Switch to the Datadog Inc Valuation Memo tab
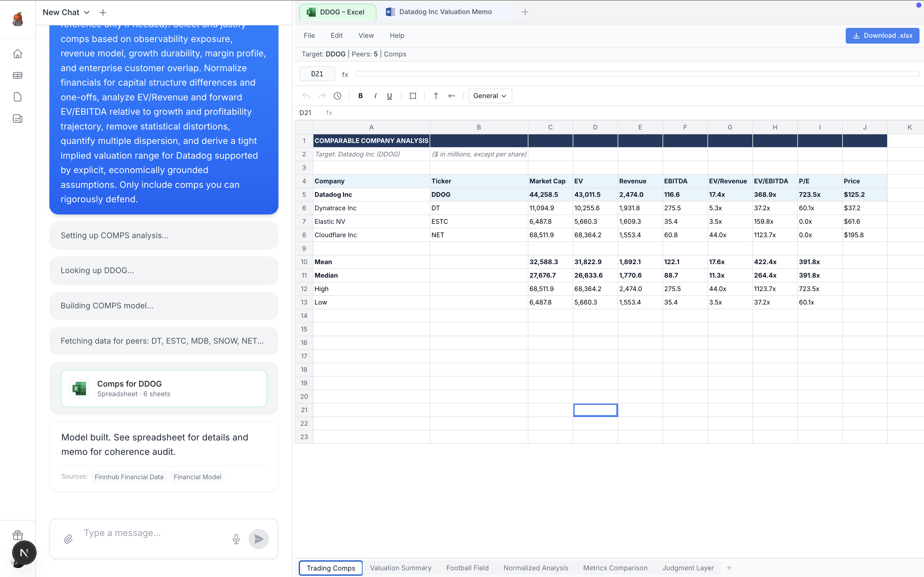The image size is (924, 577). click(446, 12)
